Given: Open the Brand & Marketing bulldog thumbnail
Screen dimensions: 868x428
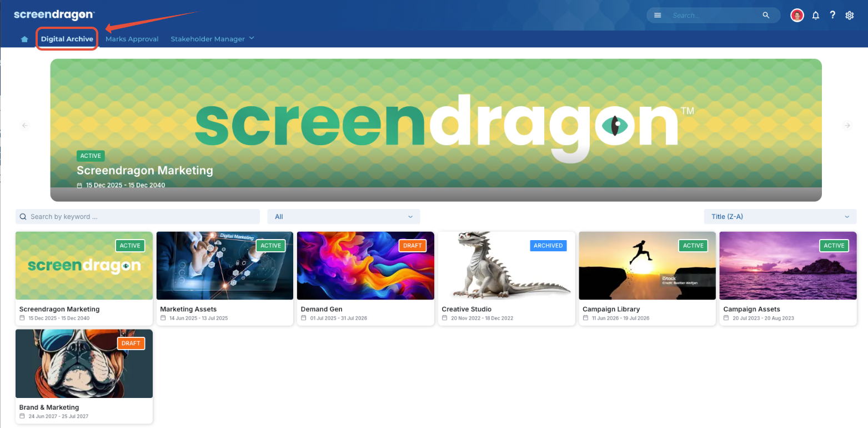Looking at the screenshot, I should [x=84, y=364].
